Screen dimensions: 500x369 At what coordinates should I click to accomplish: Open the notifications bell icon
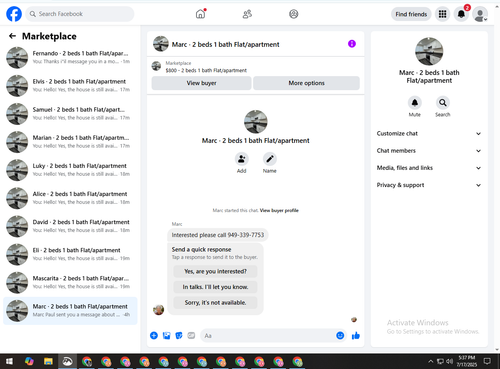pyautogui.click(x=461, y=14)
